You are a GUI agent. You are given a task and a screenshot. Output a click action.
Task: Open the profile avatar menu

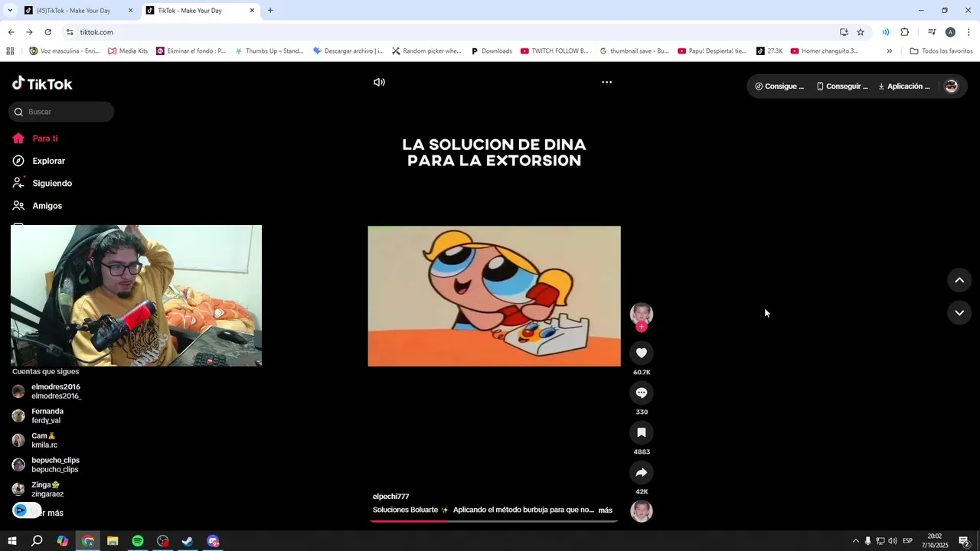pos(951,86)
